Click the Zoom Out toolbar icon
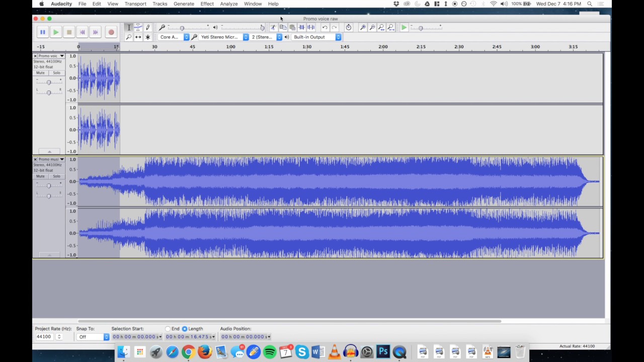This screenshot has height=362, width=644. pyautogui.click(x=372, y=27)
